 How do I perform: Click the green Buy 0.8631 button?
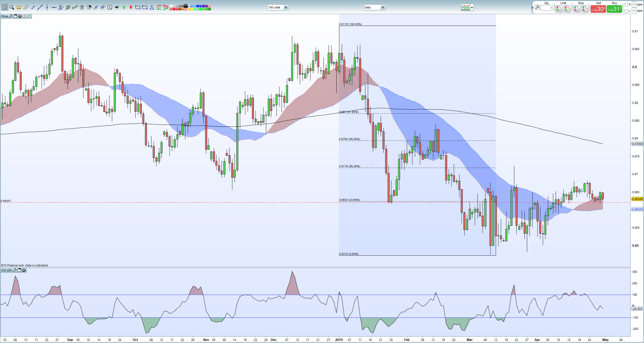point(614,9)
